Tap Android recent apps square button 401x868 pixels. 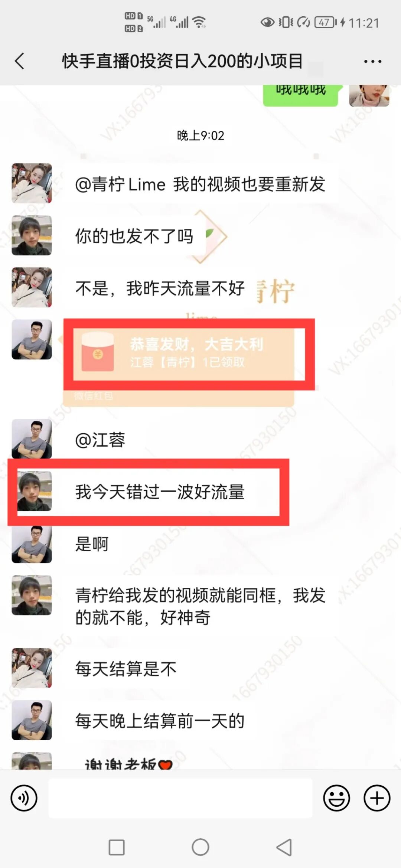tap(117, 848)
